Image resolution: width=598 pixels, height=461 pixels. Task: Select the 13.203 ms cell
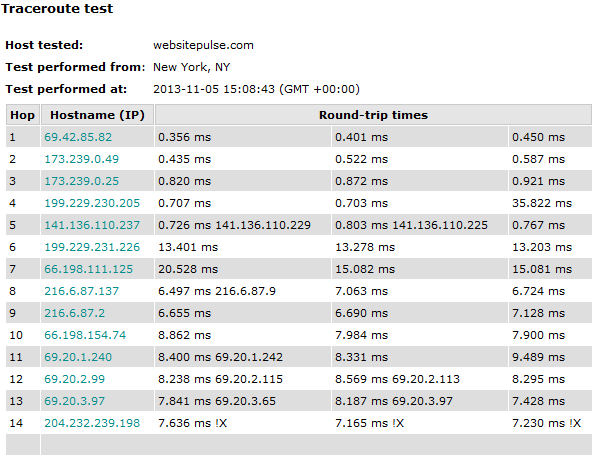coord(550,247)
